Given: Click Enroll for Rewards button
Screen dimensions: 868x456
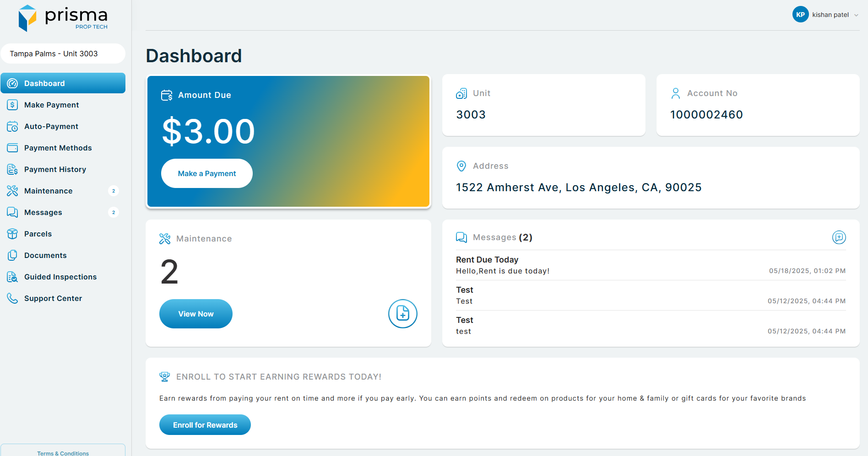Looking at the screenshot, I should (x=205, y=425).
